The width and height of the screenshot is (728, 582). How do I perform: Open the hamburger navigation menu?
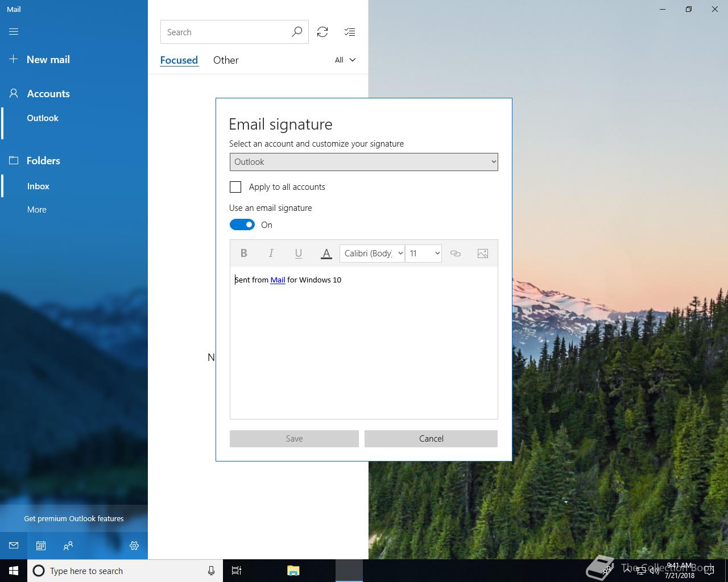tap(14, 32)
